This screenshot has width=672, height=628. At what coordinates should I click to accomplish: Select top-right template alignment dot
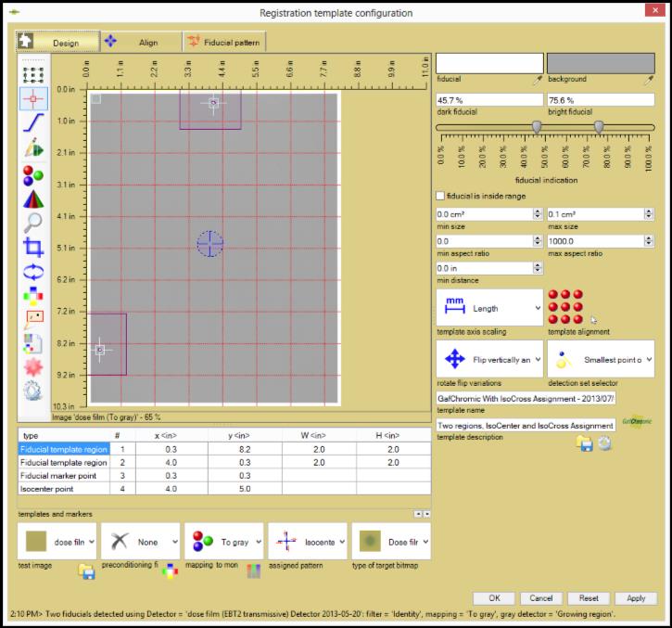[578, 294]
